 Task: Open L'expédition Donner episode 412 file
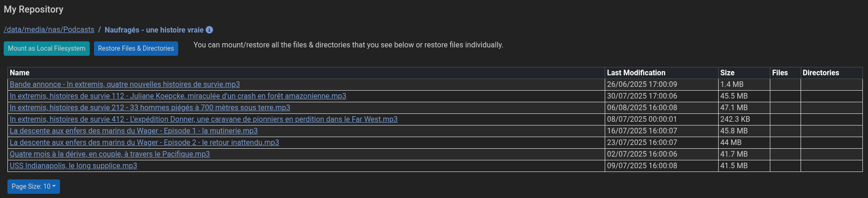204,119
